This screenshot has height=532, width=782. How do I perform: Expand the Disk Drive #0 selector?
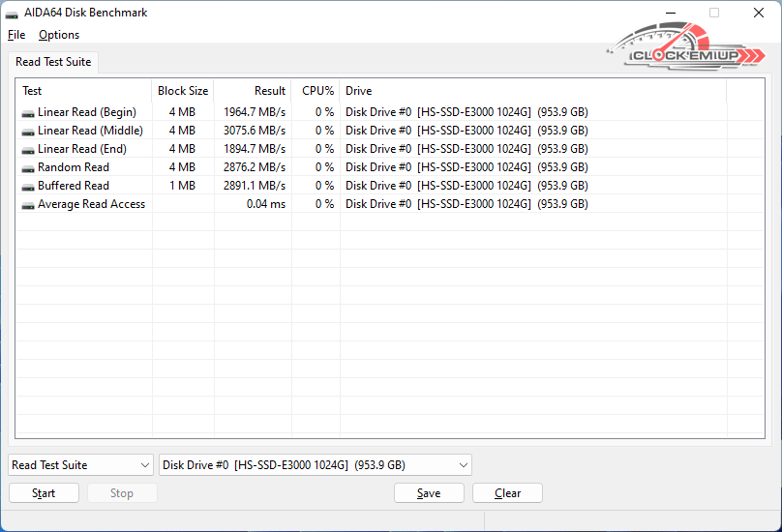click(315, 465)
